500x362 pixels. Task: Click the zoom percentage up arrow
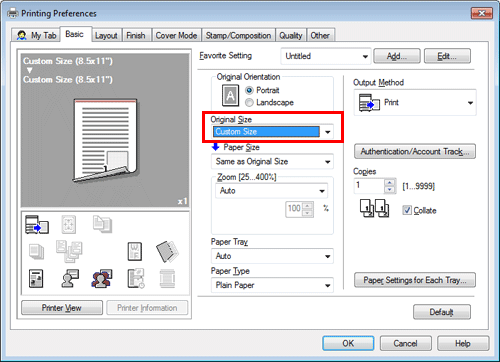click(308, 206)
